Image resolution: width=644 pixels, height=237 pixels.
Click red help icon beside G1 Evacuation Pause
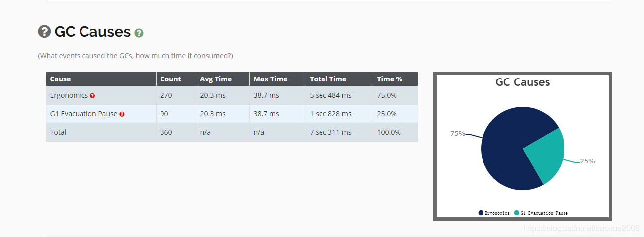[122, 114]
